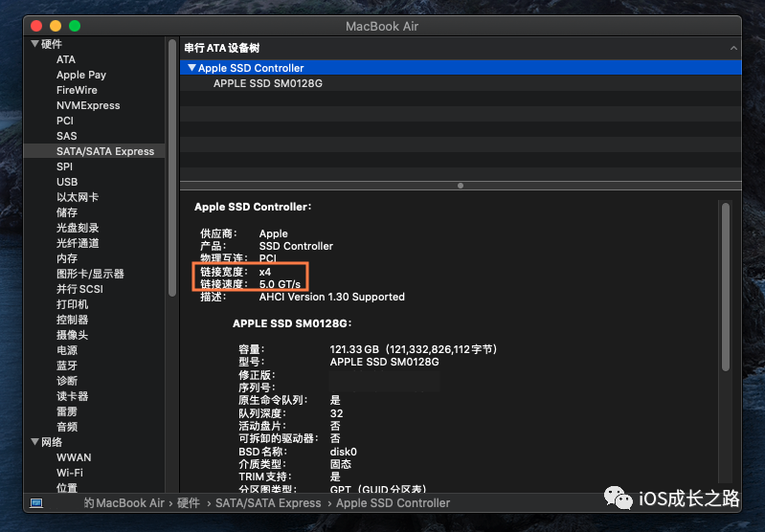Open 电源 category
The width and height of the screenshot is (765, 532).
[67, 350]
